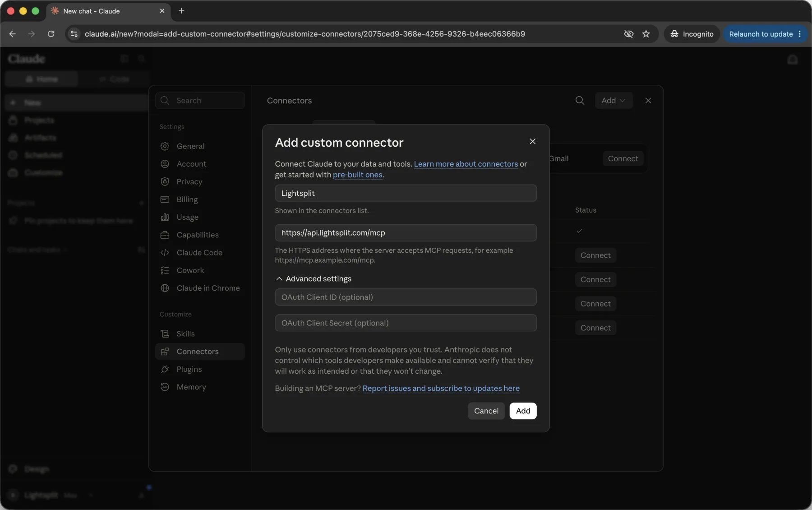
Task: Click the Memory icon
Action: (165, 387)
